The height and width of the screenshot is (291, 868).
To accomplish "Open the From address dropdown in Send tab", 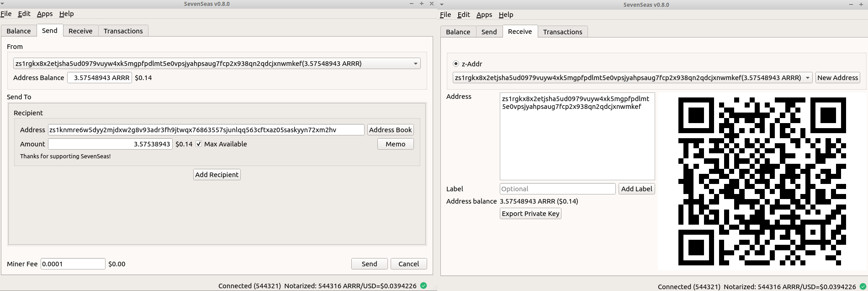I will [217, 64].
